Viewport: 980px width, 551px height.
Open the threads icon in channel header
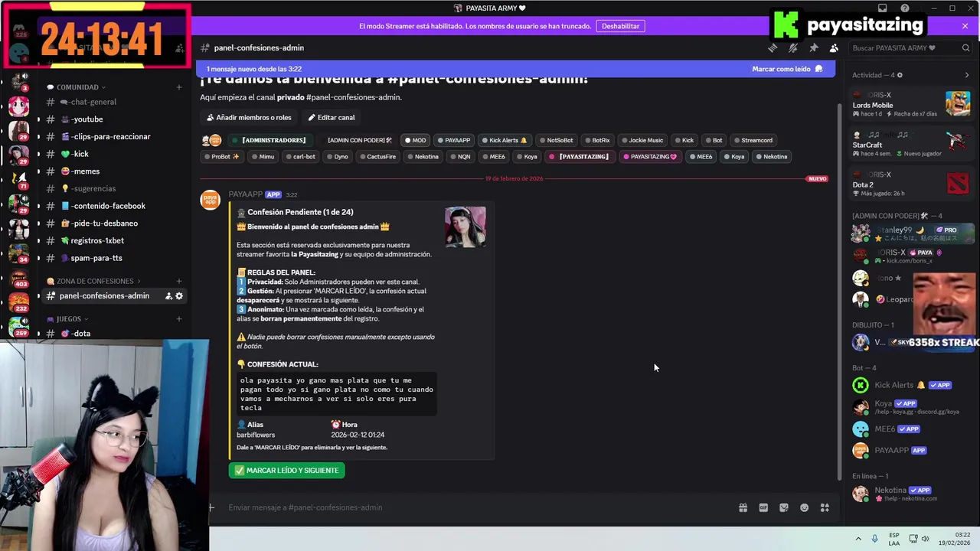[773, 47]
